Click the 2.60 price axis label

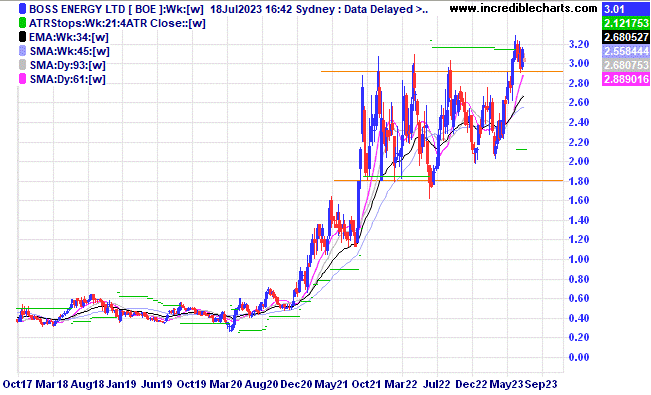579,103
